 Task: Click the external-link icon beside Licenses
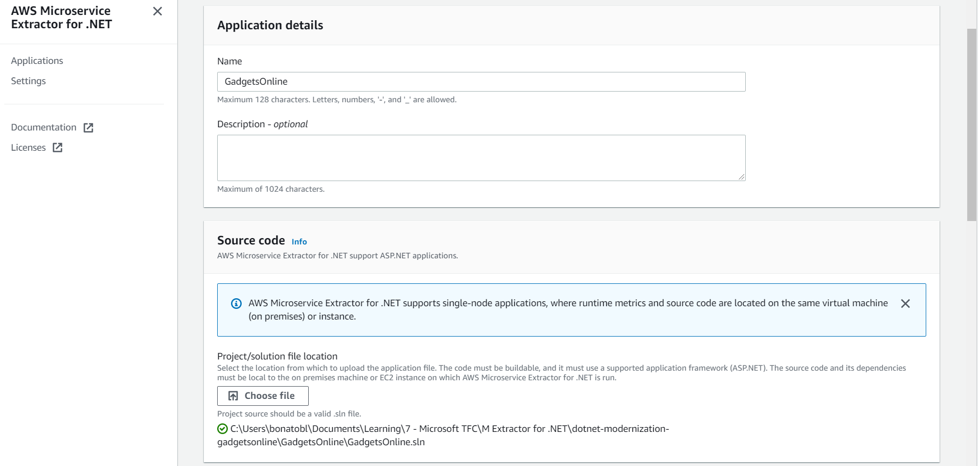[57, 148]
